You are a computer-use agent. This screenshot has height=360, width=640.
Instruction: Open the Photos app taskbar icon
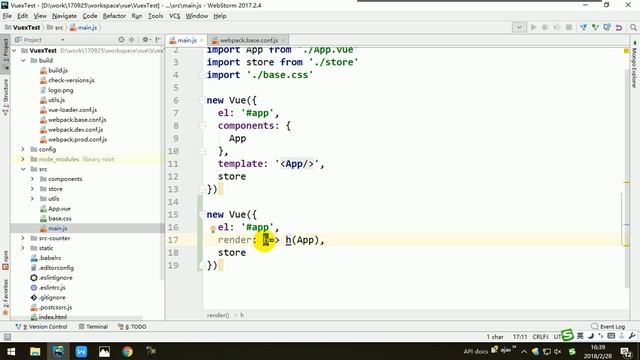[104, 351]
